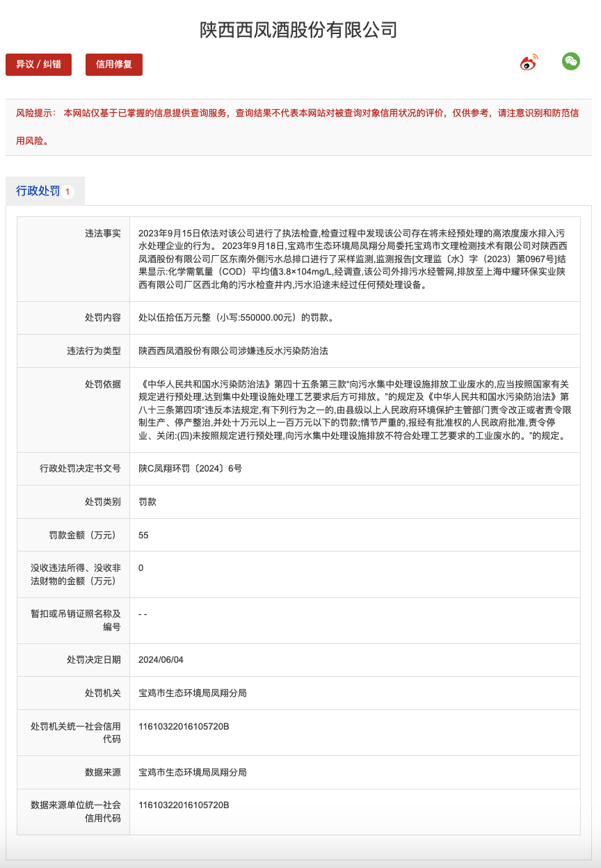This screenshot has width=601, height=868.
Task: Select the 处罚机关 value 宝鸡市生态环境局凤翔分局
Action: coord(193,693)
